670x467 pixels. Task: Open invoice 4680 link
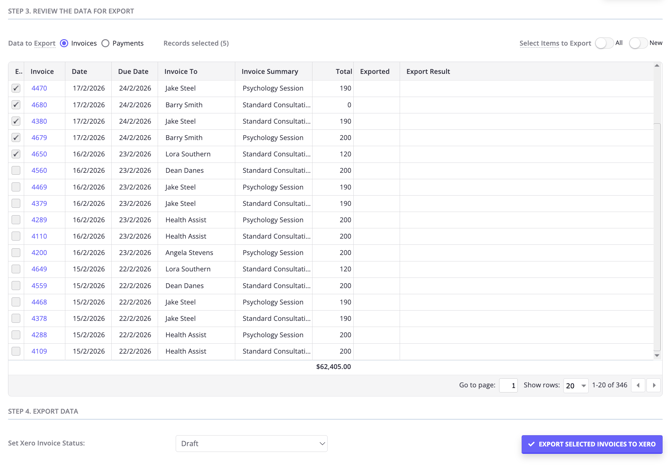pyautogui.click(x=39, y=105)
